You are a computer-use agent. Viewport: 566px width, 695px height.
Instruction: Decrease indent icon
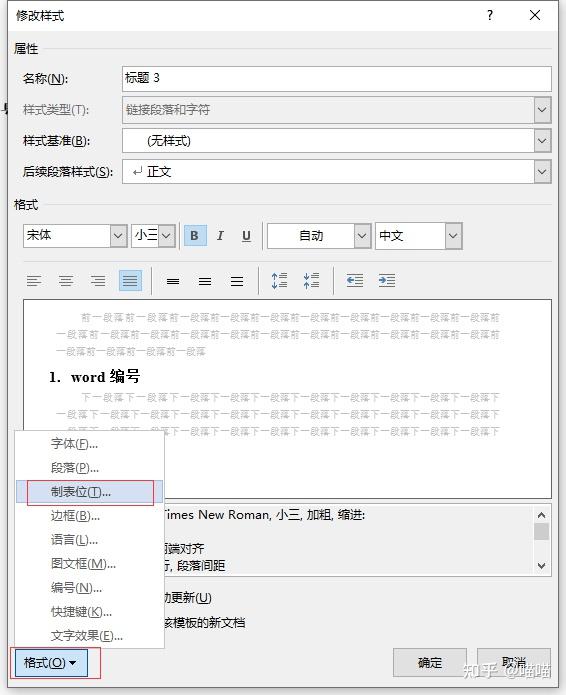[x=355, y=281]
